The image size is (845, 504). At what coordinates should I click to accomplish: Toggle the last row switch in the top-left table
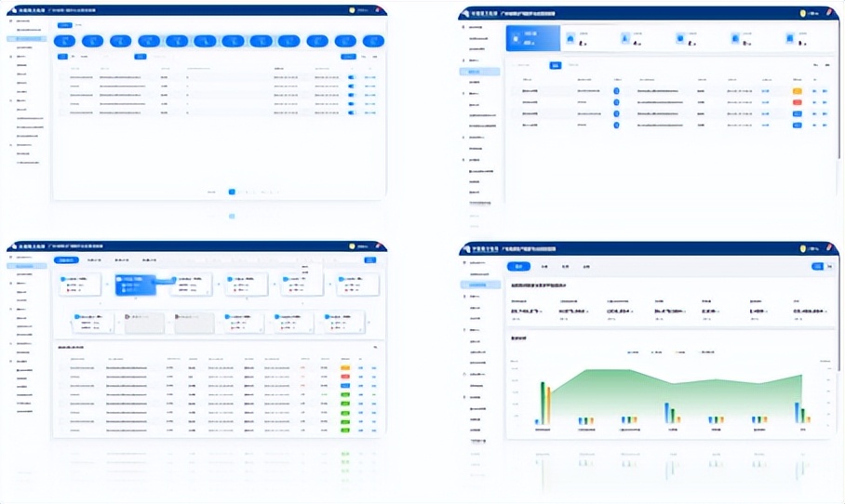pyautogui.click(x=351, y=113)
